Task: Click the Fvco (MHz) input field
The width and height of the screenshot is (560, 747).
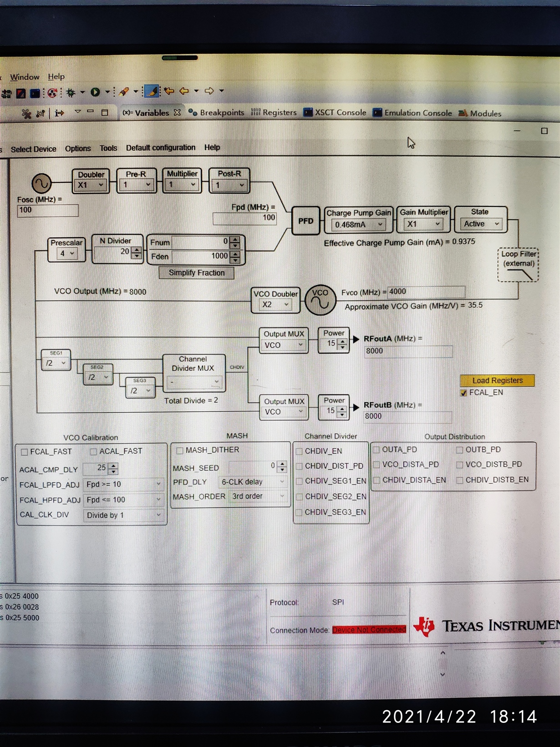Action: point(426,292)
